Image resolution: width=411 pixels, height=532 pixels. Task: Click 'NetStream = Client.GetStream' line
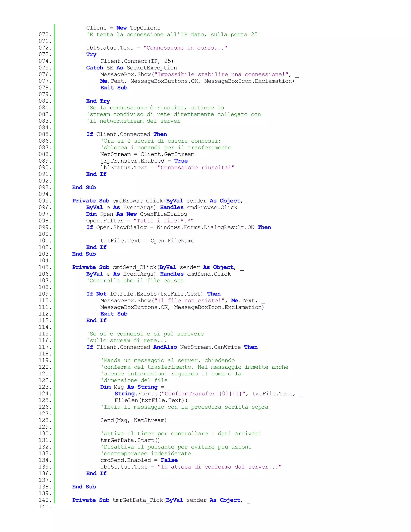pos(147,154)
